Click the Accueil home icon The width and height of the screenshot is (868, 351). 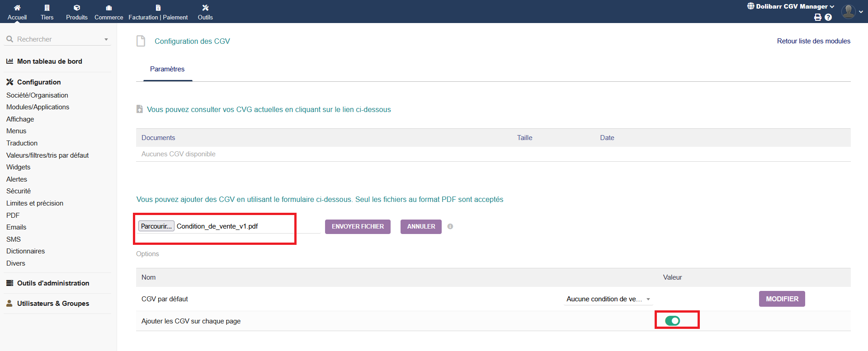(17, 8)
